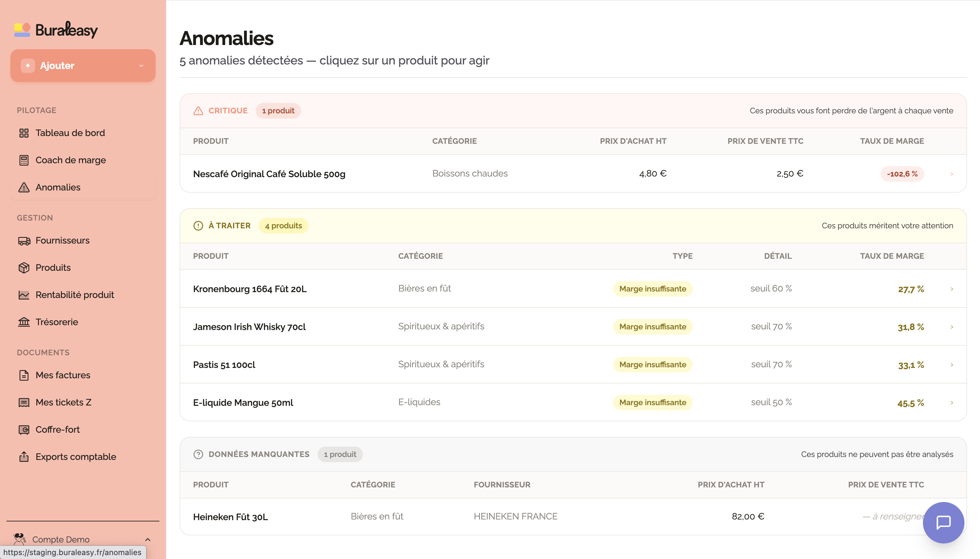Viewport: 980px width, 559px height.
Task: Open Coffre-fort documents
Action: pos(83,430)
